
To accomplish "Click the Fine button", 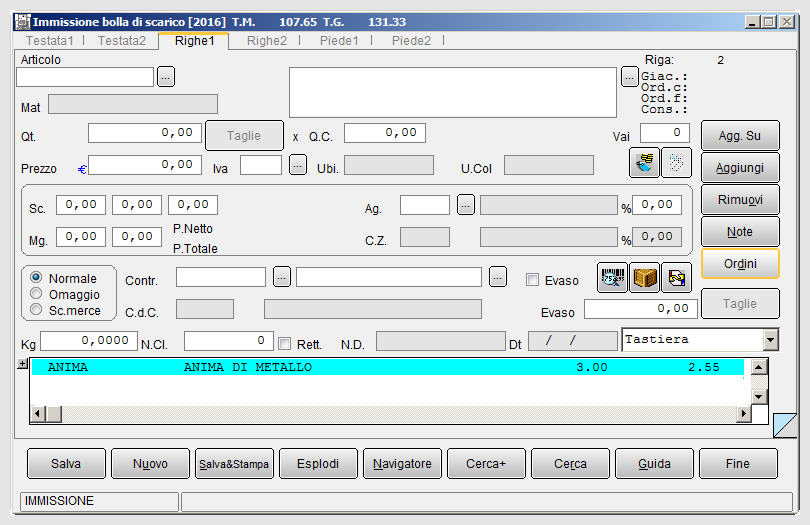I will pos(738,464).
